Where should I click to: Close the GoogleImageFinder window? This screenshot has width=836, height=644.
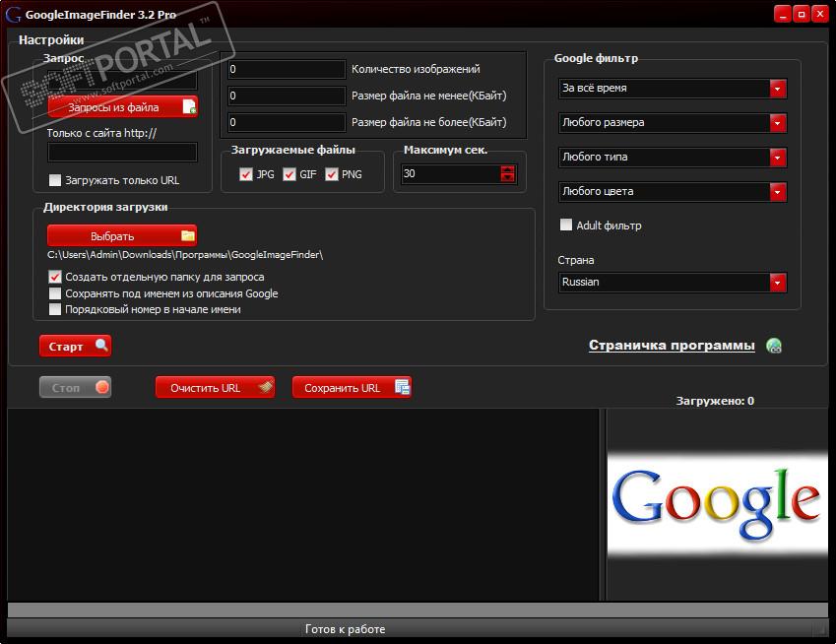819,15
